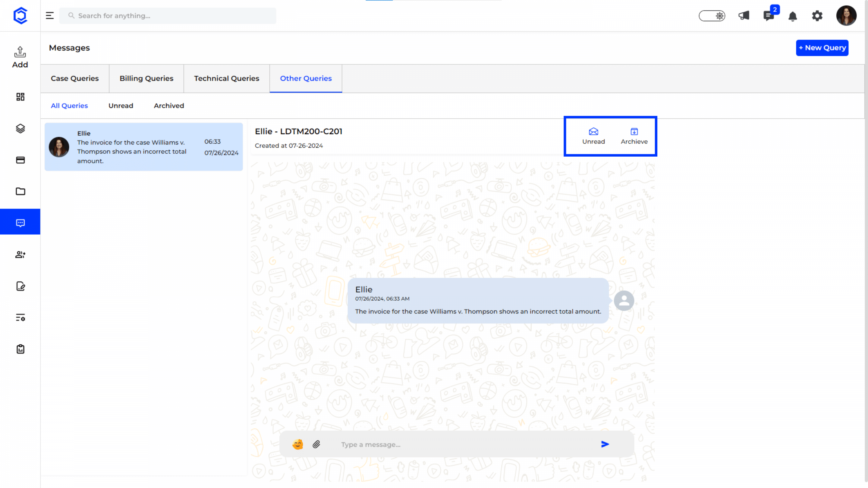Open the announcements megaphone icon
The height and width of the screenshot is (488, 868).
(744, 15)
